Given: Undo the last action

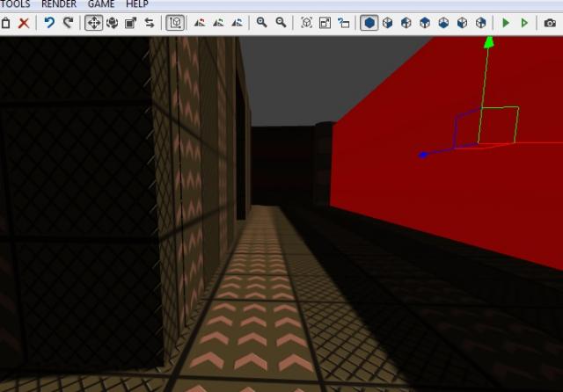Looking at the screenshot, I should (49, 23).
